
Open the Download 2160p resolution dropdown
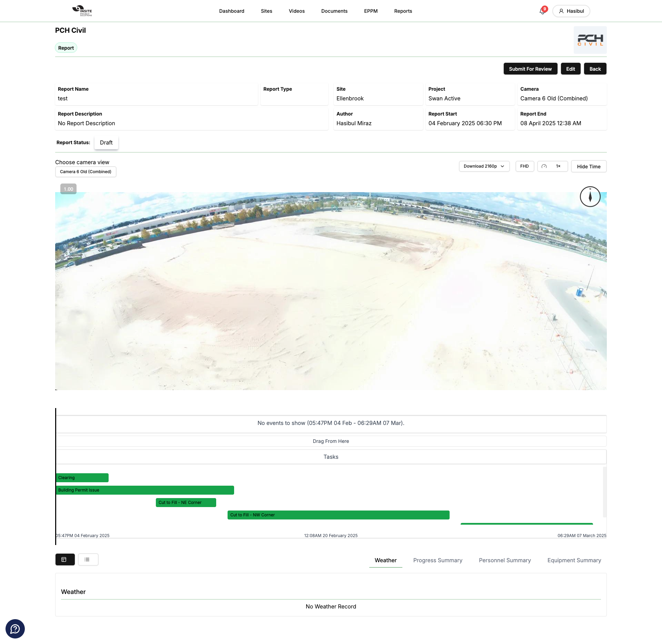(484, 166)
